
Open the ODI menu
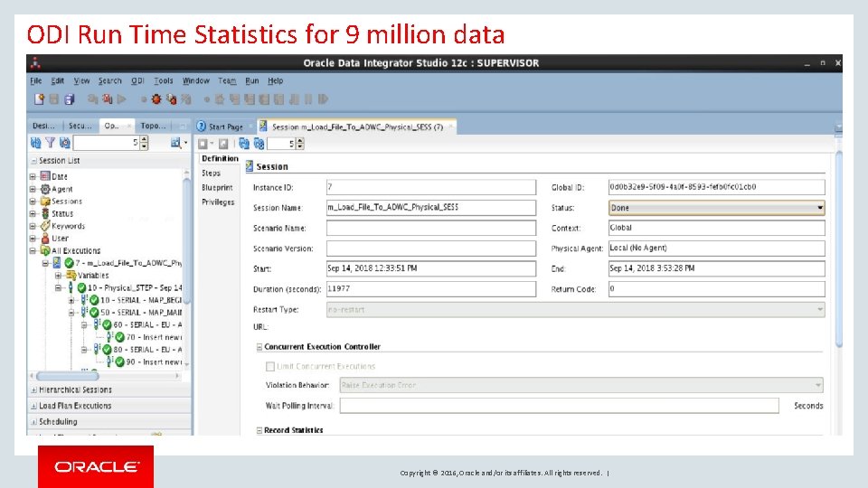click(x=137, y=80)
